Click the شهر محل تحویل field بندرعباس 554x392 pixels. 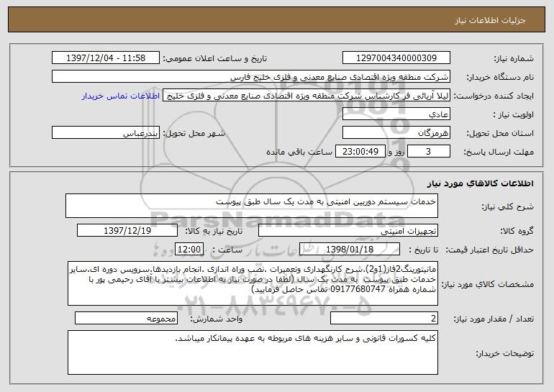tap(106, 133)
